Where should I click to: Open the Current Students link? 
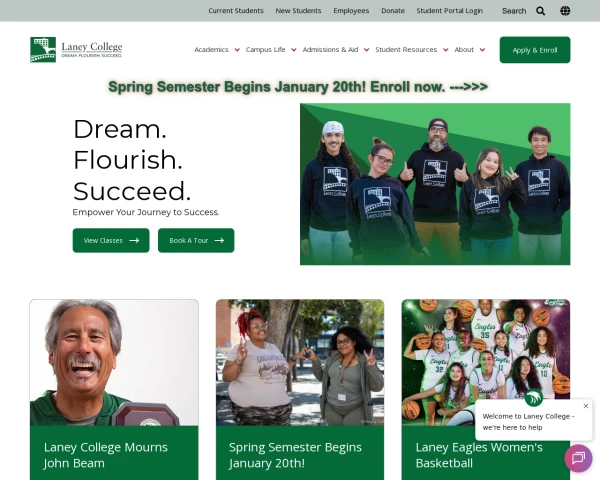236,11
